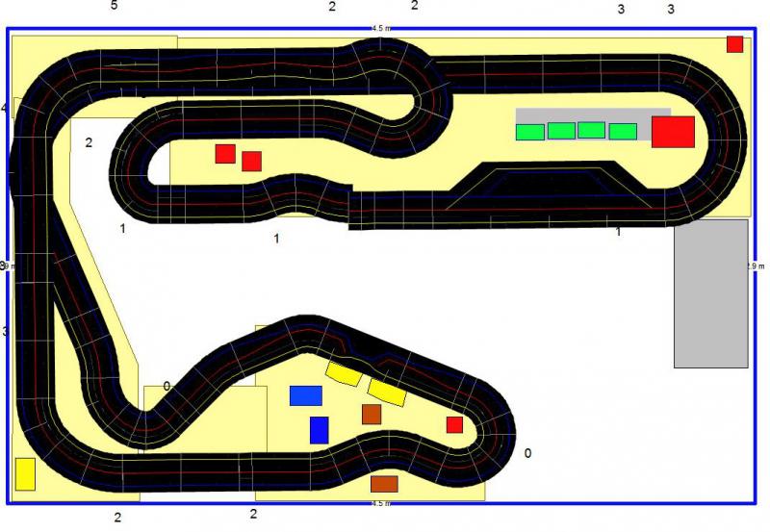770x532 pixels.
Task: Click the 4.5 m dimension label at top
Action: tap(382, 29)
